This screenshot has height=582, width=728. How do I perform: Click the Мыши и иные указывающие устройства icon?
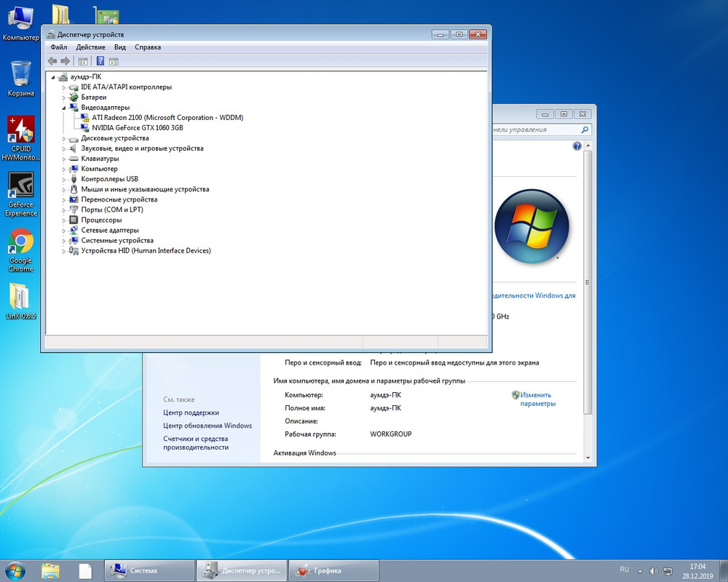click(x=74, y=189)
